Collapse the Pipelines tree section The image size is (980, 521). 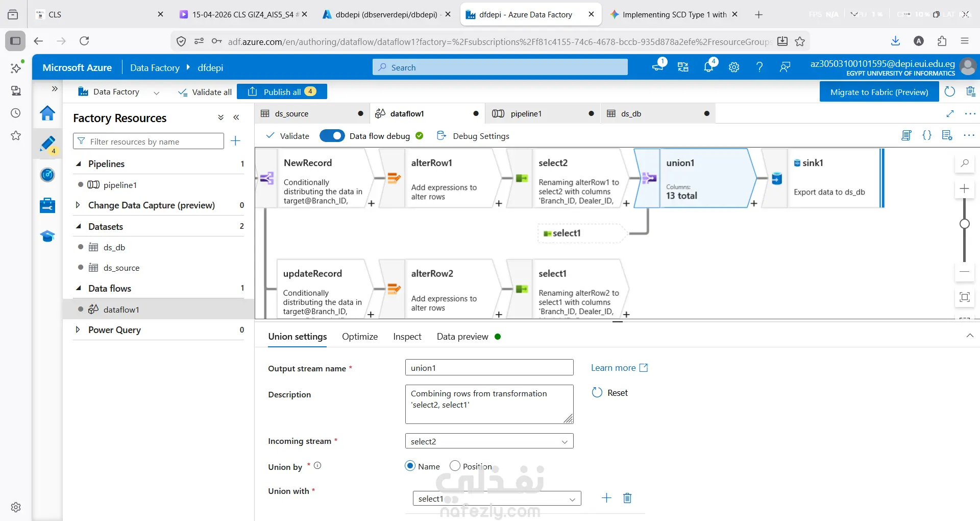coord(79,164)
